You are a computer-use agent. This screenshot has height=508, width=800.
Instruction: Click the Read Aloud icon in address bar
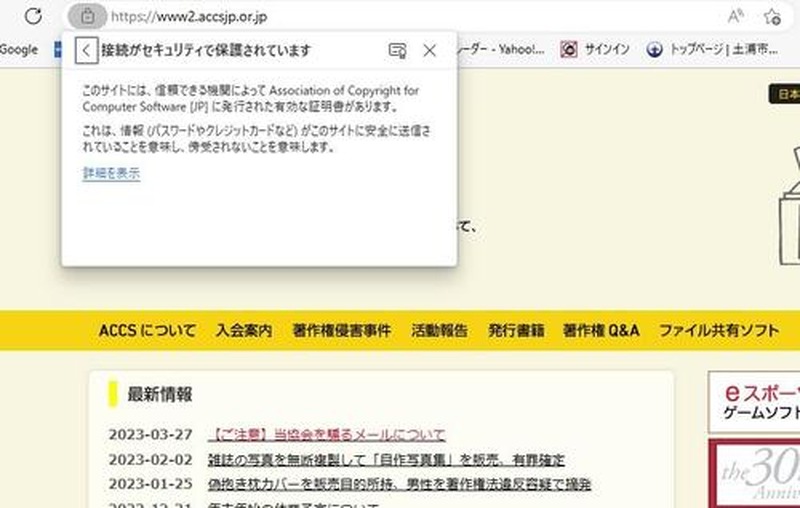(x=735, y=16)
